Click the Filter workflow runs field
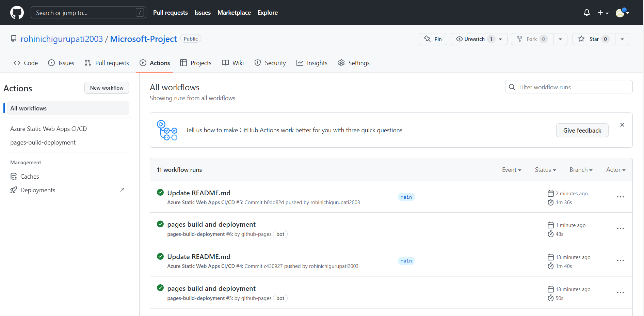644x316 pixels. (x=568, y=87)
